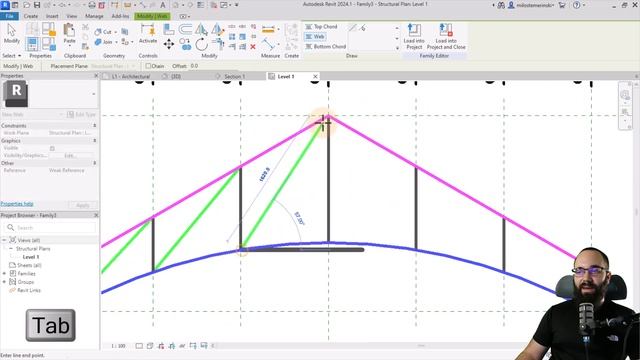Open the L1 - Architectural view tab
Viewport: 640px width, 360px height.
130,77
